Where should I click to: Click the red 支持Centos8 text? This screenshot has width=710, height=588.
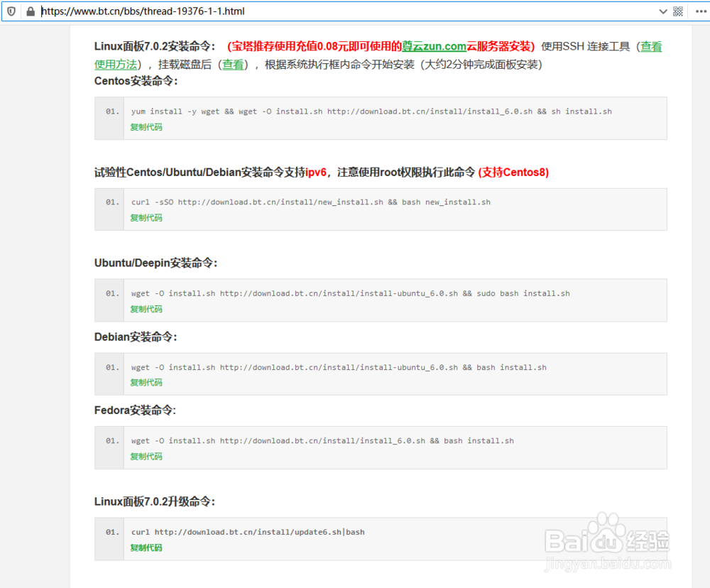513,173
